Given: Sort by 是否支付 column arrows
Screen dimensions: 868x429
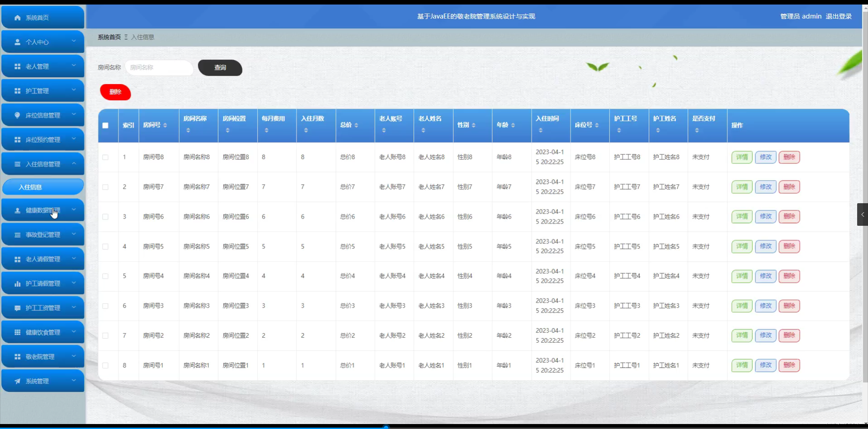Looking at the screenshot, I should (x=697, y=130).
